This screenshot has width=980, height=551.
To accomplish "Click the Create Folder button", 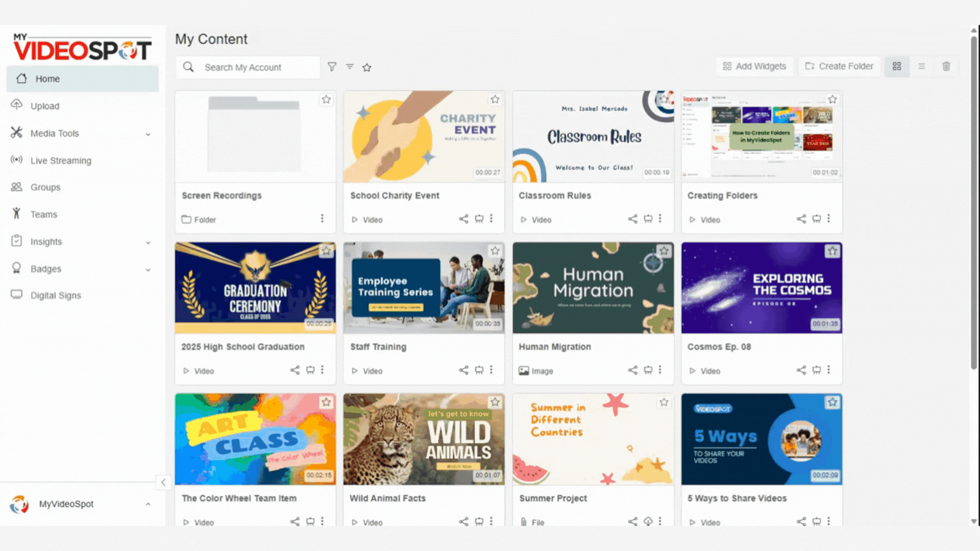I will [839, 66].
